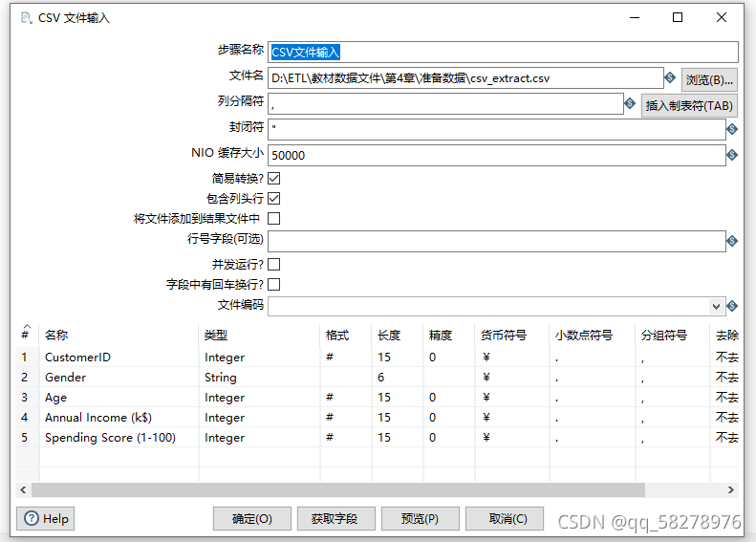Click into the 步骤名称 input field

click(x=503, y=52)
